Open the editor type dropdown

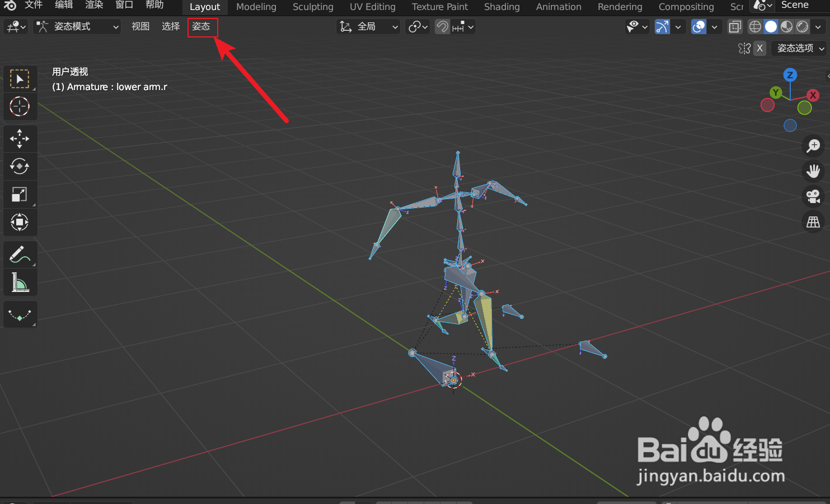pos(16,26)
